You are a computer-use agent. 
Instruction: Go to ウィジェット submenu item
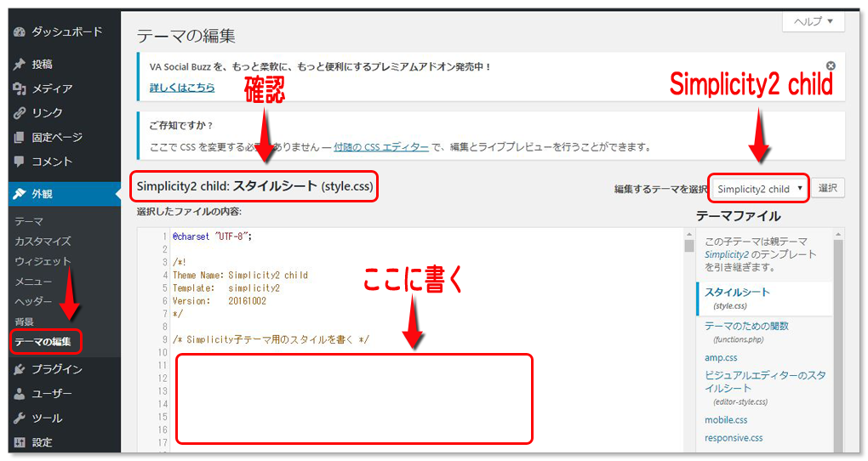tap(43, 261)
